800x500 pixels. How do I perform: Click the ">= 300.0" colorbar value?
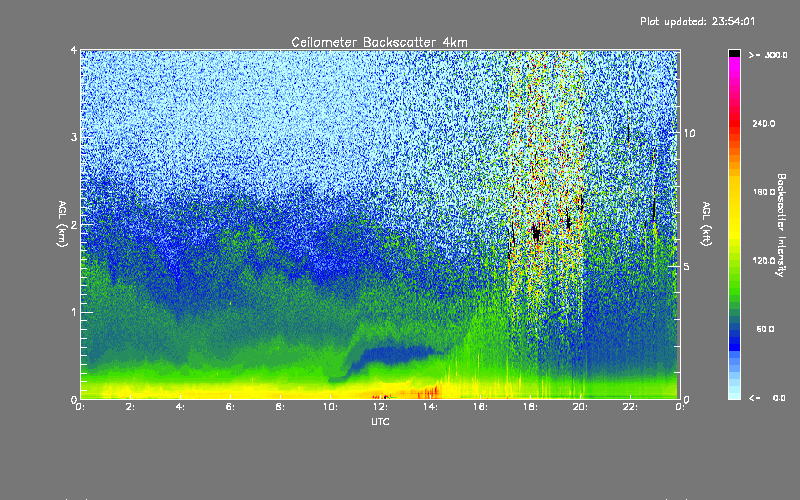tap(768, 55)
